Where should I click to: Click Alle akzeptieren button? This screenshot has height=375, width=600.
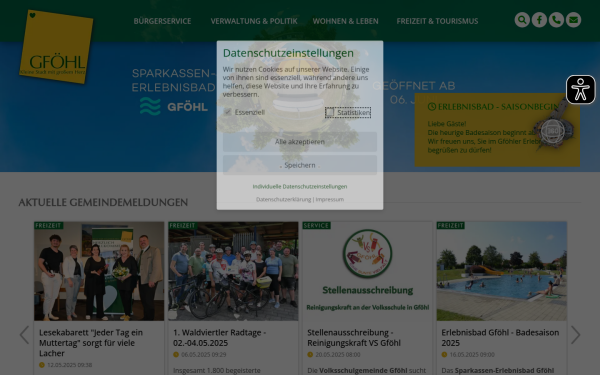[300, 142]
